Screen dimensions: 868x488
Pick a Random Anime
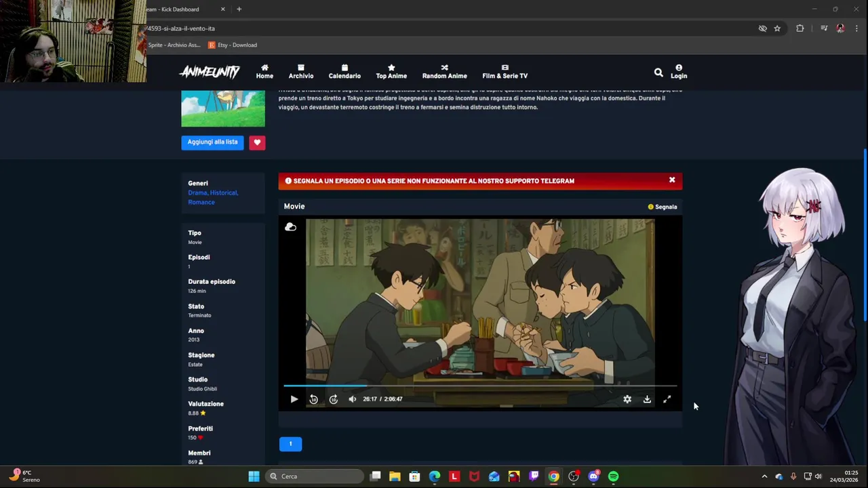(x=444, y=72)
